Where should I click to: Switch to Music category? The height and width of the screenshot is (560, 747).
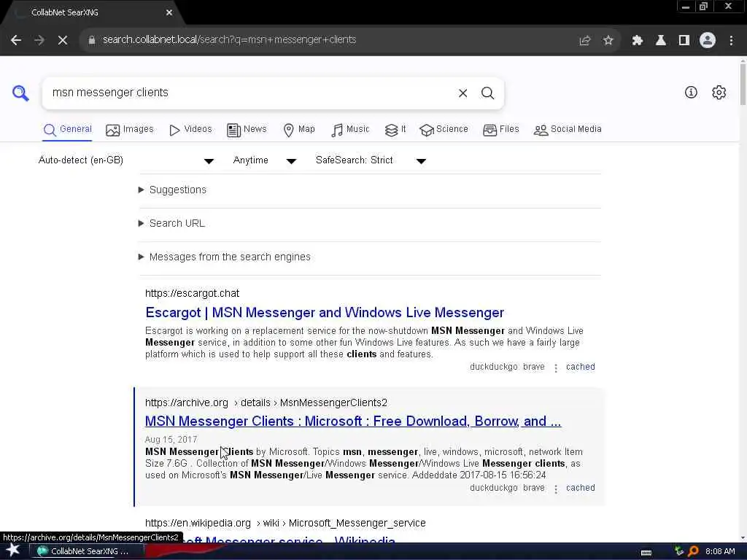pos(350,130)
